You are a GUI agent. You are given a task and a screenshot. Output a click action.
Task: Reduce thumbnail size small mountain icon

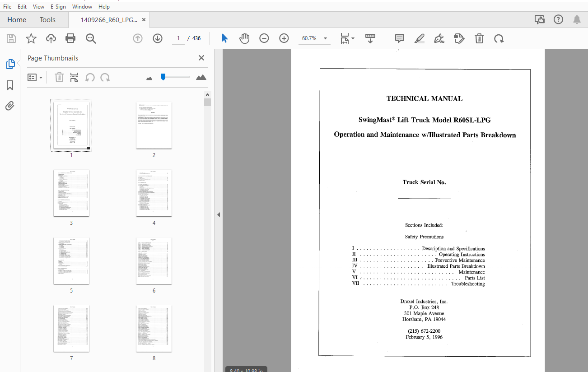point(149,78)
